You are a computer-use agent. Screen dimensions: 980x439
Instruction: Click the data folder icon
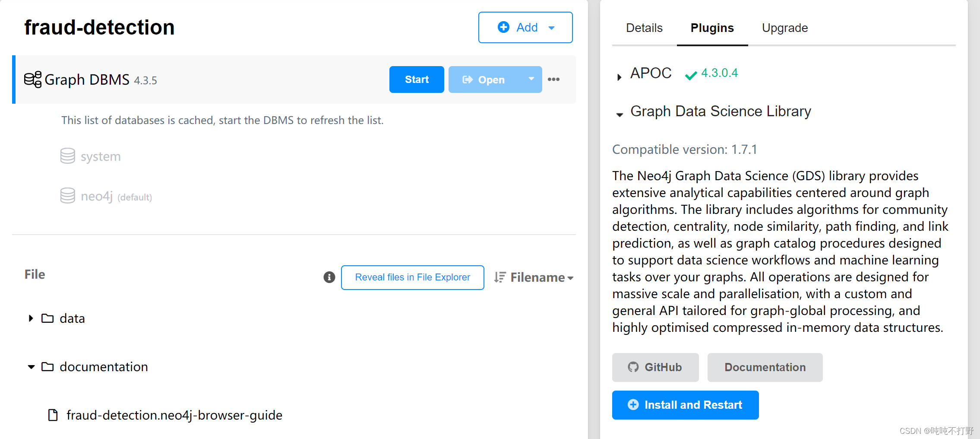(x=47, y=318)
